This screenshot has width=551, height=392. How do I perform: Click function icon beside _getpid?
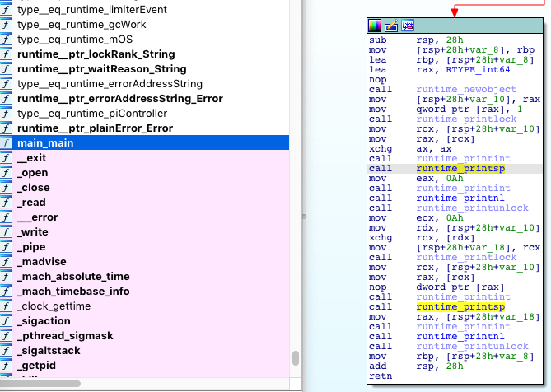pos(6,366)
